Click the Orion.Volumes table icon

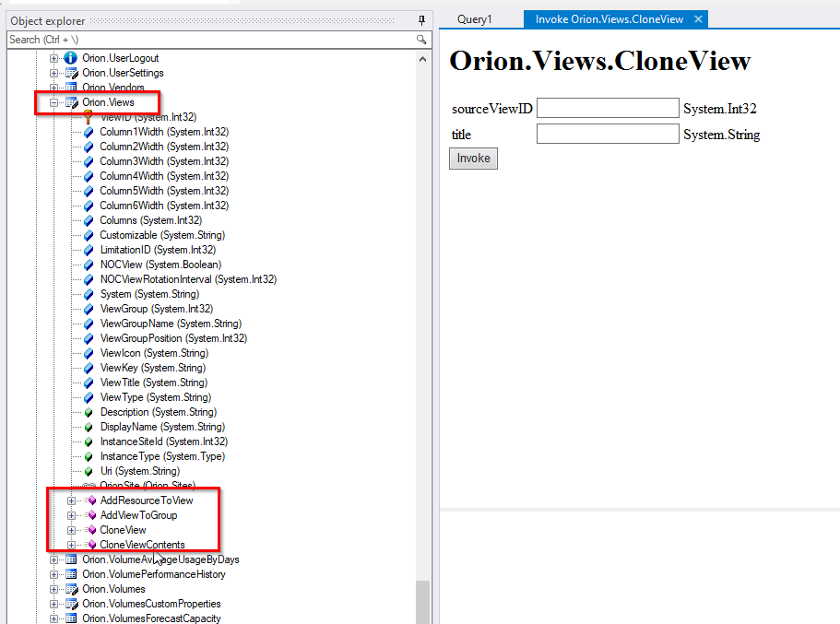71,589
